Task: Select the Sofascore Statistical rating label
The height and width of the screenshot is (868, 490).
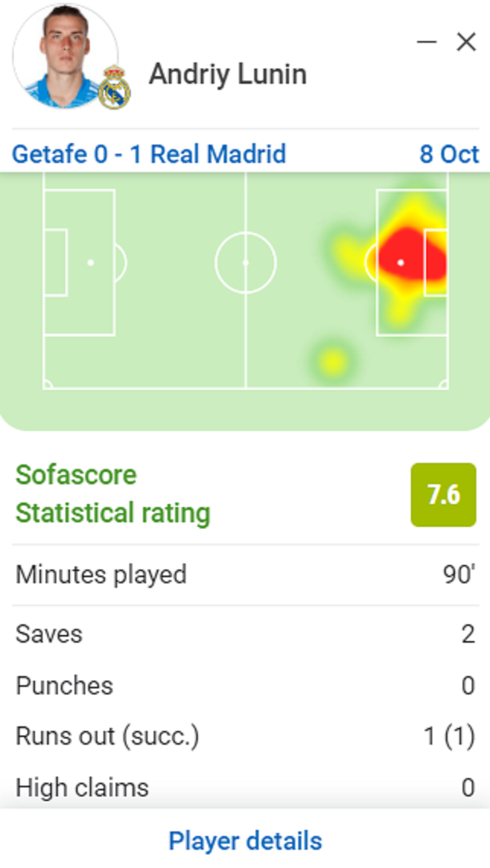Action: tap(113, 493)
